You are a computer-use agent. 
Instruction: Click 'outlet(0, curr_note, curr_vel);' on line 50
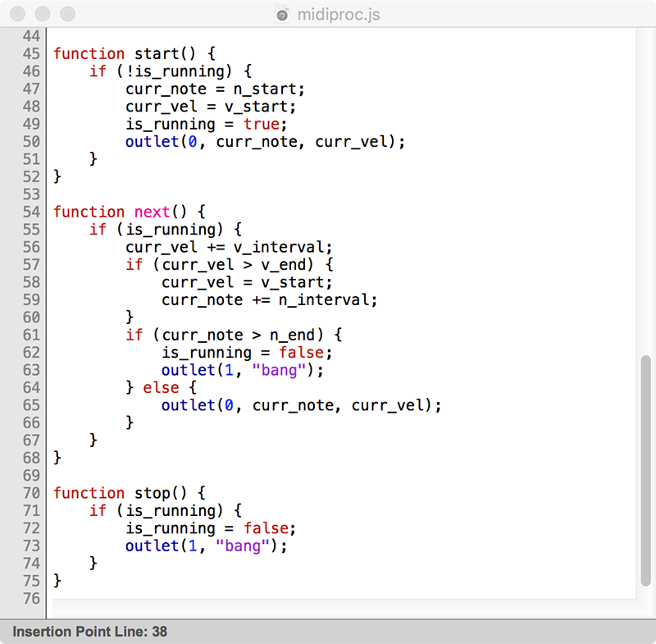(x=265, y=141)
